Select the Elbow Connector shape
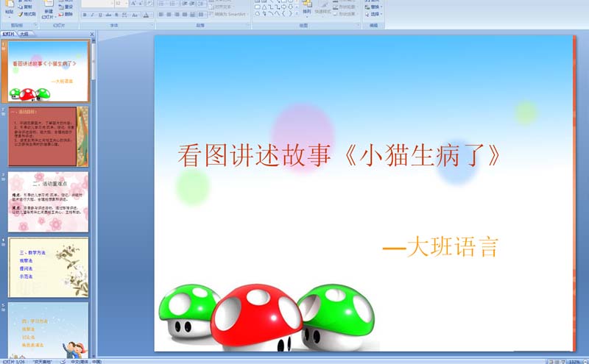This screenshot has width=589, height=364. pos(271,7)
